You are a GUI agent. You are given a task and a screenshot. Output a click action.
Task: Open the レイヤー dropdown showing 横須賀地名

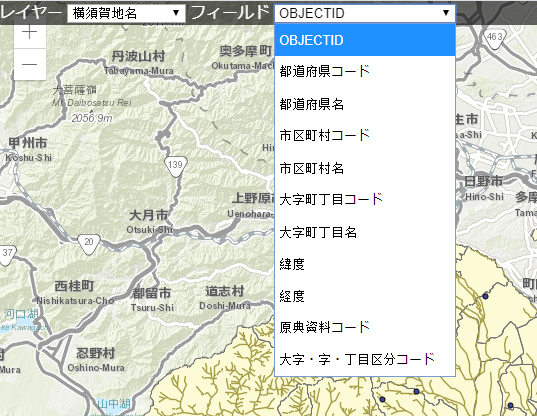pos(126,13)
